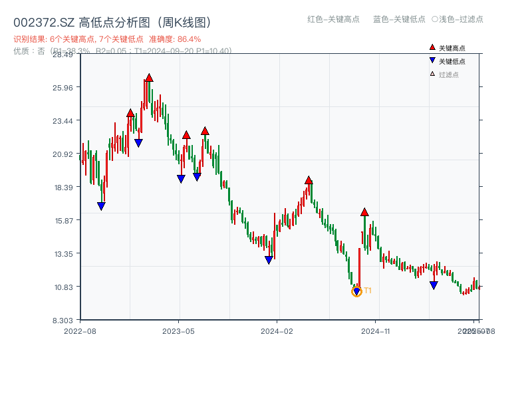Select the blue low-point marker near 2024-02
This screenshot has height=399, width=532.
(x=269, y=258)
